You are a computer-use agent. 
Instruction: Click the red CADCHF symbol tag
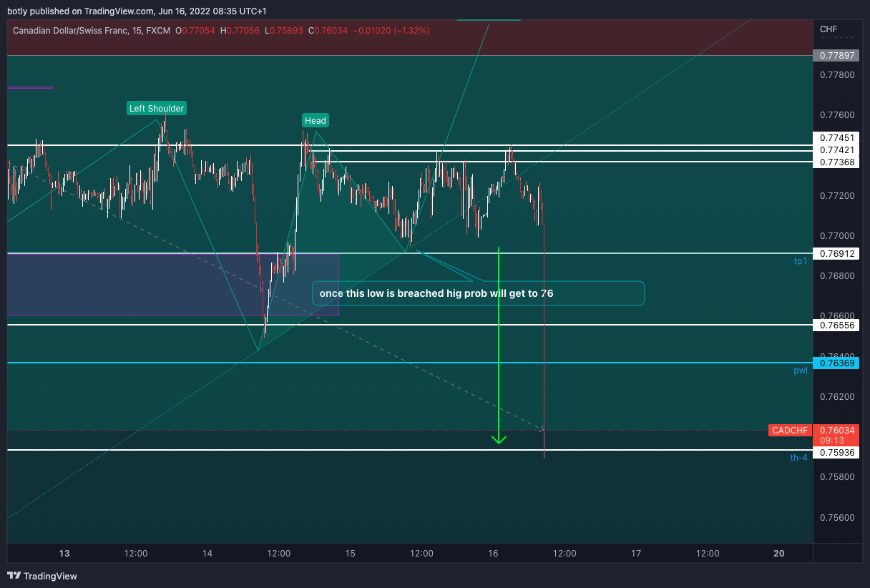tap(790, 431)
